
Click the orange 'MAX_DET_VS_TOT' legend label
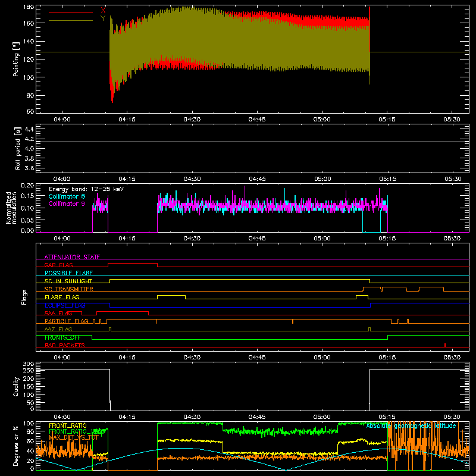[x=74, y=437]
